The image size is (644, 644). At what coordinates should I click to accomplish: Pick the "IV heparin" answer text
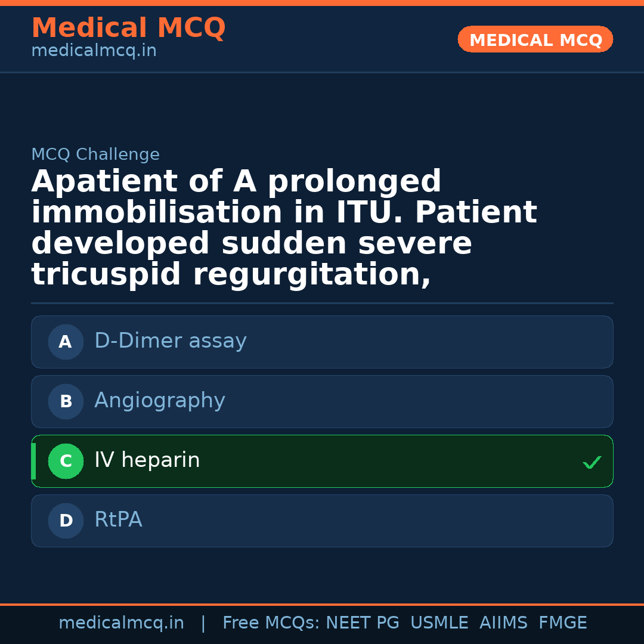point(147,460)
